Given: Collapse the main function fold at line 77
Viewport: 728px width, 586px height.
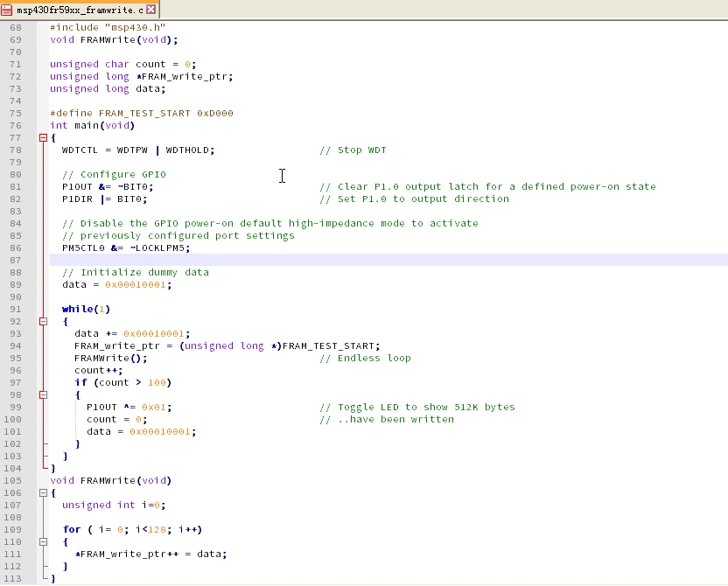Looking at the screenshot, I should tap(43, 138).
